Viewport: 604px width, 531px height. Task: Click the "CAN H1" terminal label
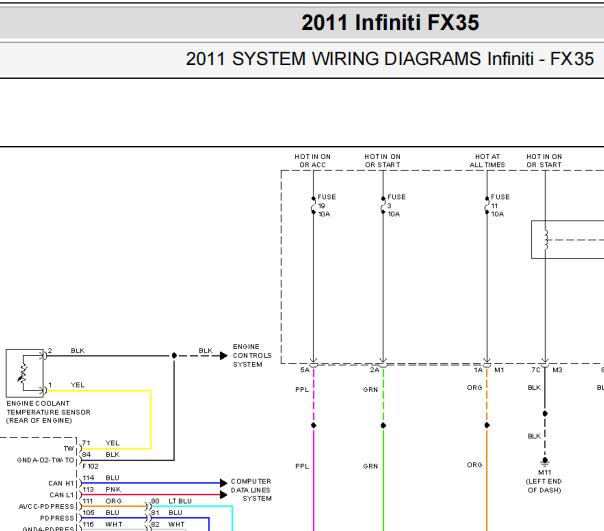point(61,484)
